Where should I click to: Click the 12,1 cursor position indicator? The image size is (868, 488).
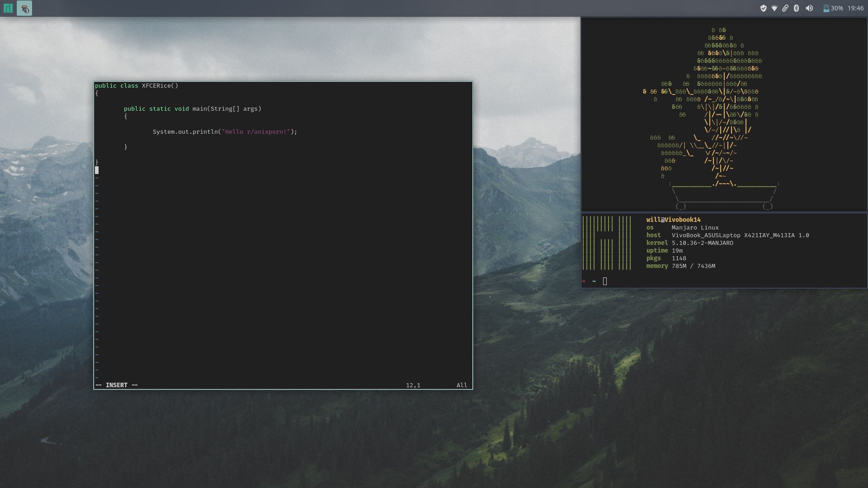pyautogui.click(x=413, y=385)
